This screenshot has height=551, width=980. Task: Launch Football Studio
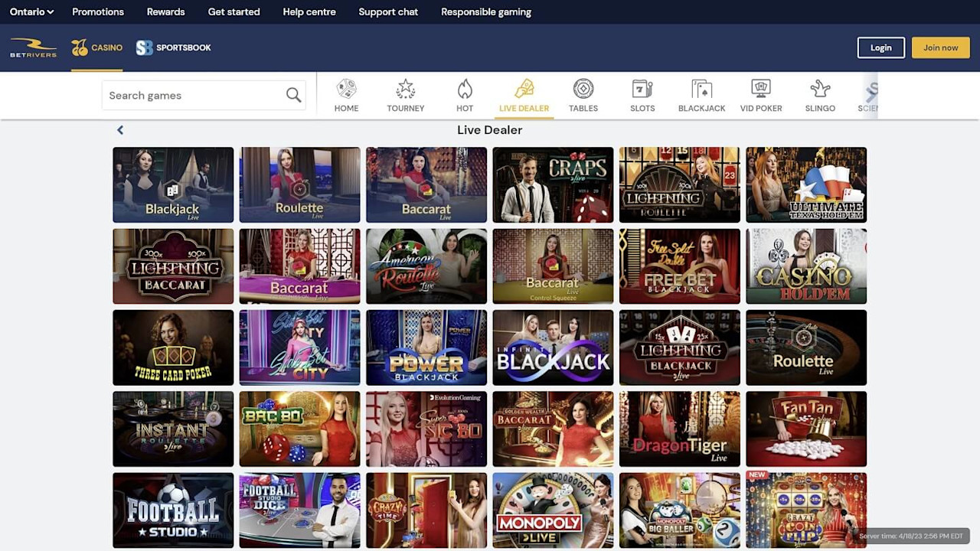pos(173,510)
